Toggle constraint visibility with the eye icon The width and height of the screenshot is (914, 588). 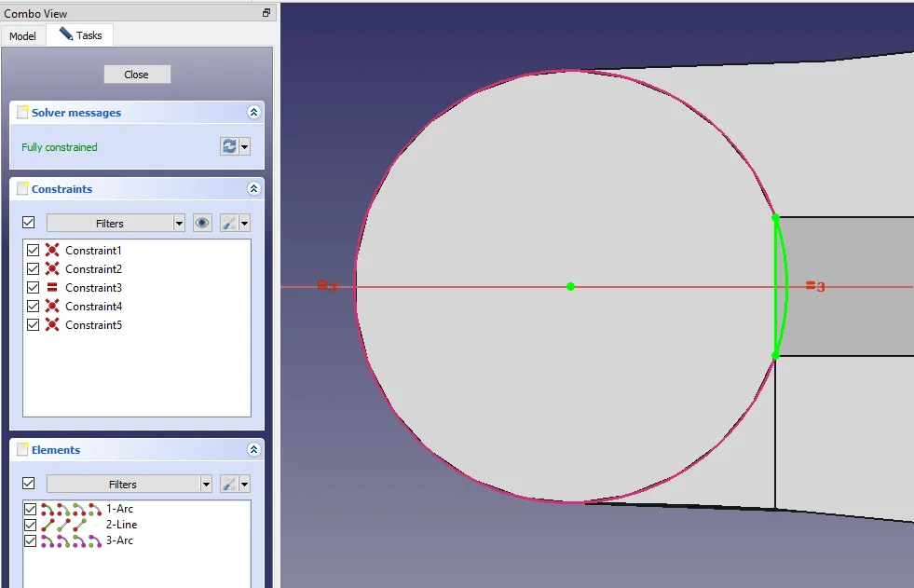pyautogui.click(x=202, y=223)
